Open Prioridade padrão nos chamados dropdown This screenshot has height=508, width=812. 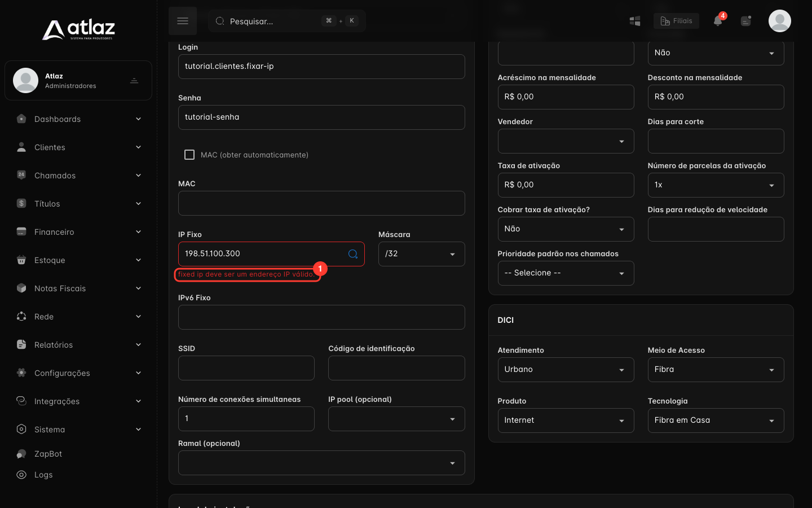(566, 273)
